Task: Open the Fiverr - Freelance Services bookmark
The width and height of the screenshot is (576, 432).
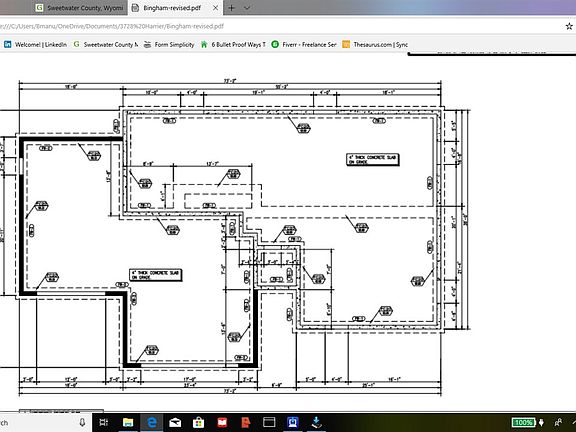Action: click(x=304, y=44)
